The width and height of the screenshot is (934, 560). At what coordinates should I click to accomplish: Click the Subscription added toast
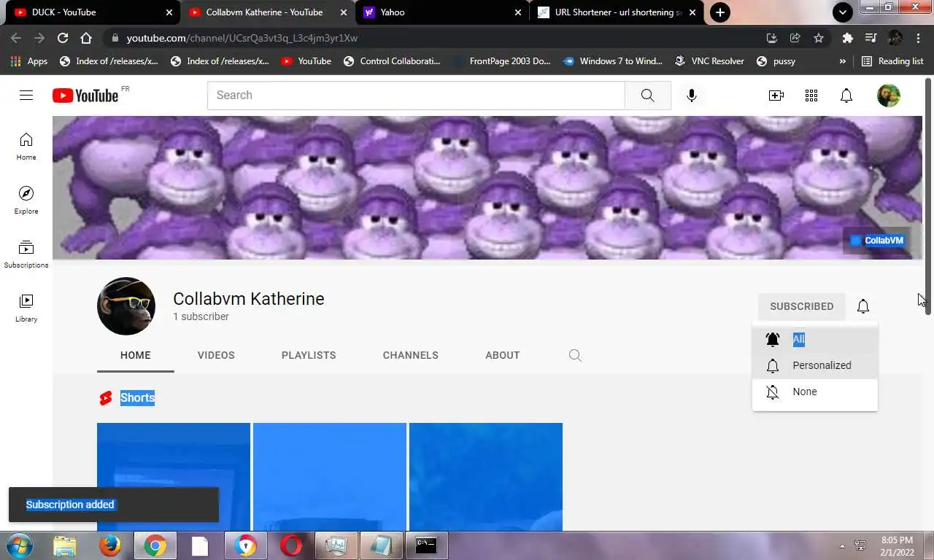point(114,505)
